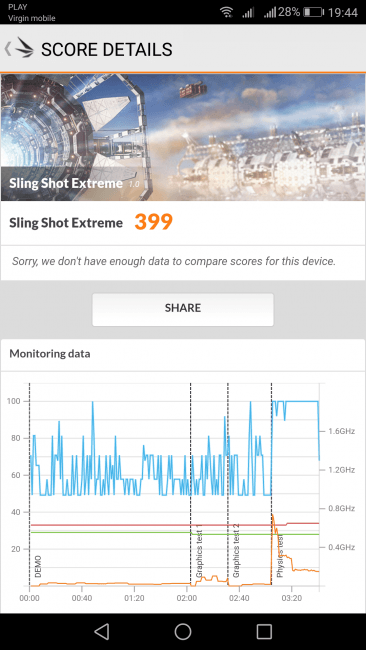The height and width of the screenshot is (650, 366).
Task: Select the Physics test chart marker
Action: pyautogui.click(x=280, y=557)
